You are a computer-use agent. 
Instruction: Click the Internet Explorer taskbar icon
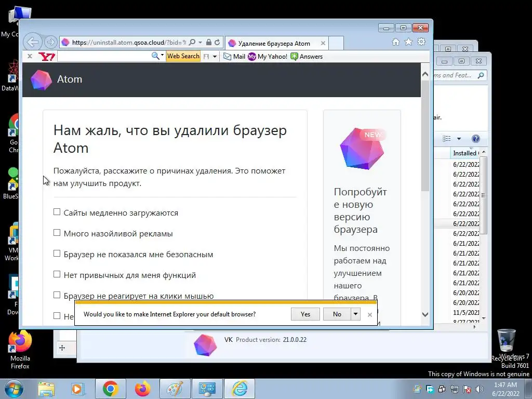240,389
